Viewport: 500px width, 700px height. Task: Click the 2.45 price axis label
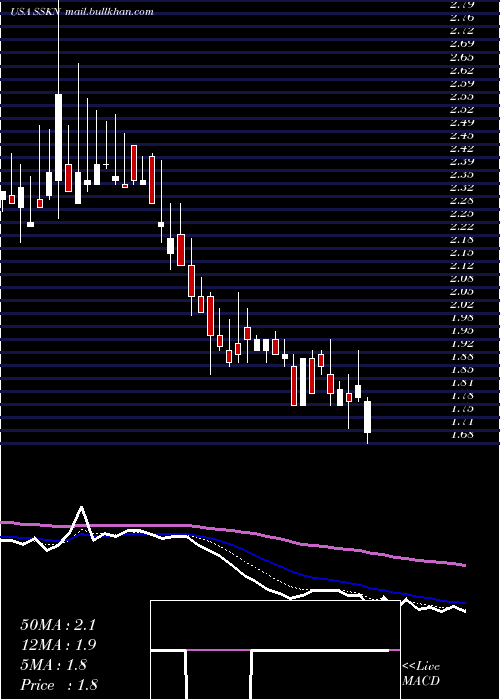[x=461, y=135]
